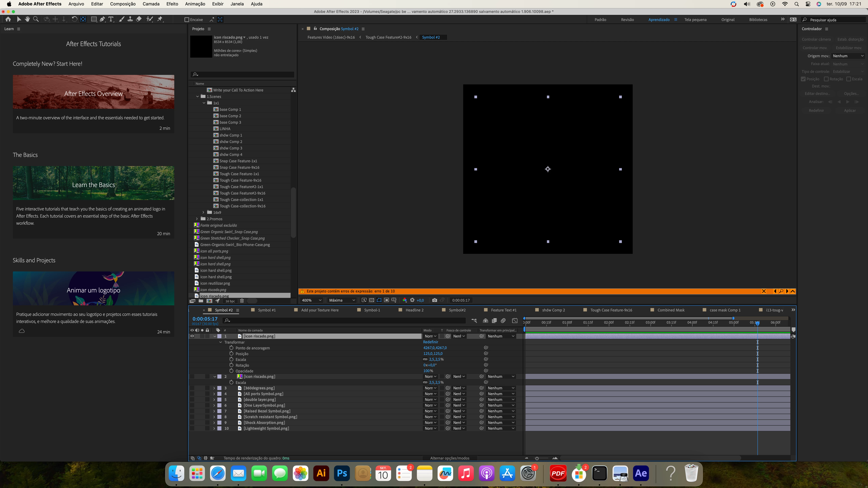This screenshot has width=868, height=488.
Task: Enable motion blur for timeline layers
Action: (503, 321)
